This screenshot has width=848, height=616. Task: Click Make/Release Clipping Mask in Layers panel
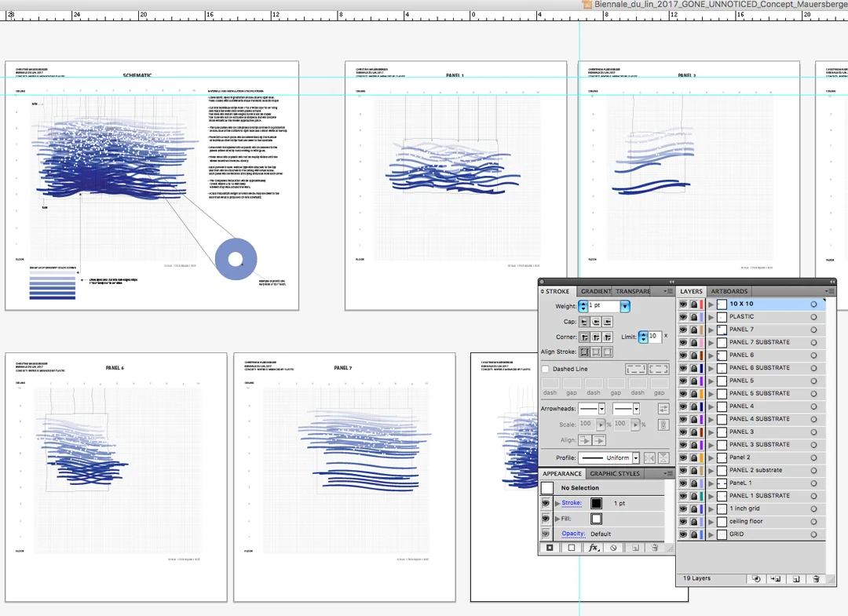(x=756, y=578)
